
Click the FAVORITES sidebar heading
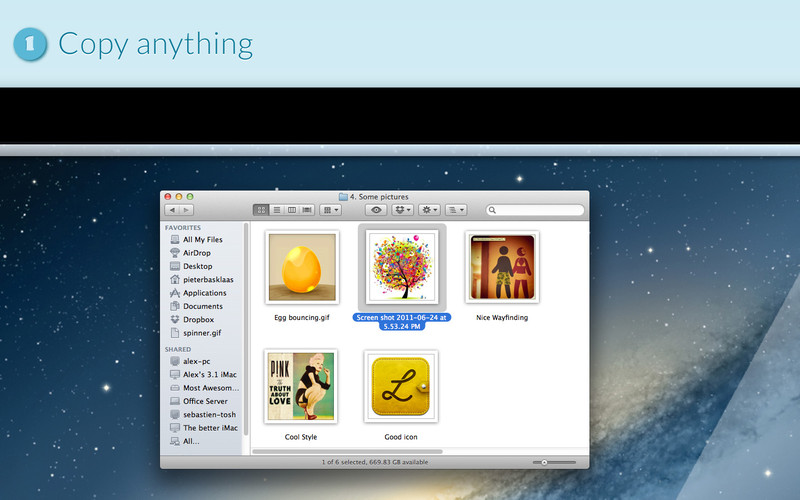click(x=183, y=228)
